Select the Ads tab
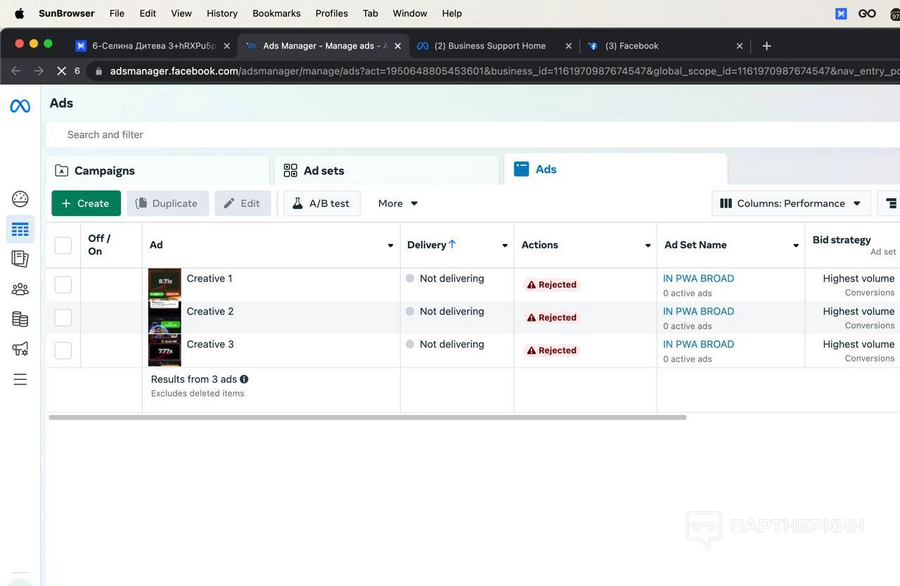The height and width of the screenshot is (586, 900). pos(616,169)
